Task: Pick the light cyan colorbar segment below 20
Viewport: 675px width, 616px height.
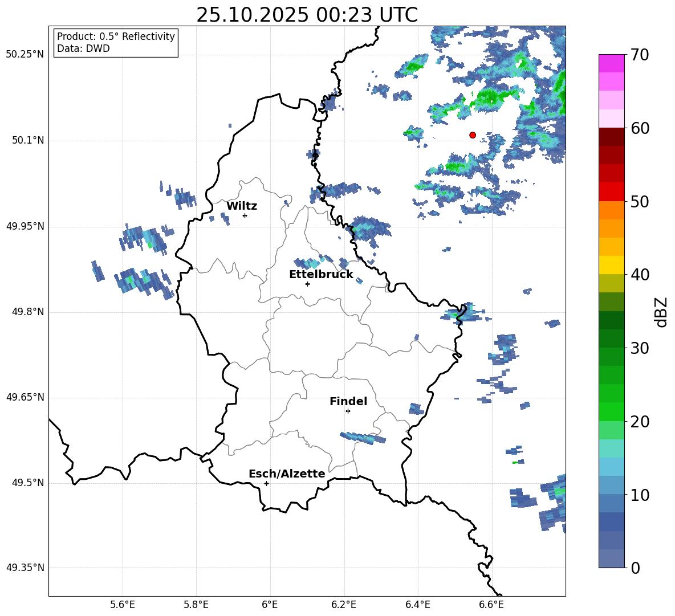Action: coord(612,448)
